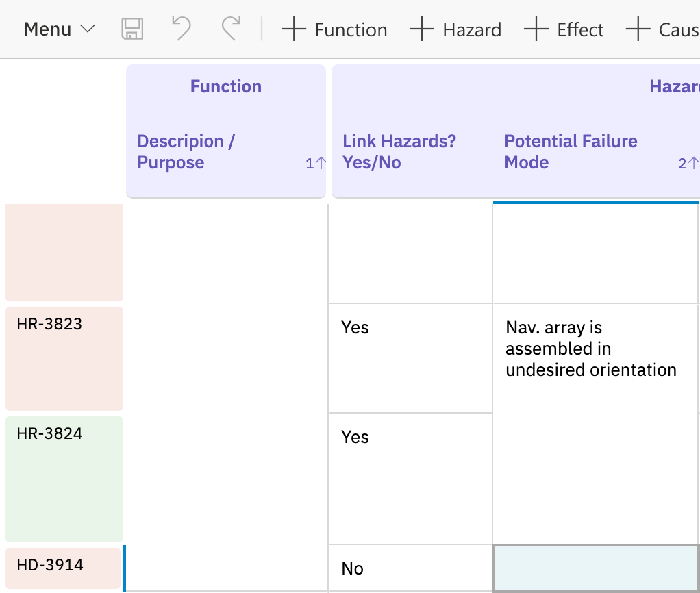The image size is (700, 593).
Task: Click the plus icon beside Function
Action: coord(293,30)
